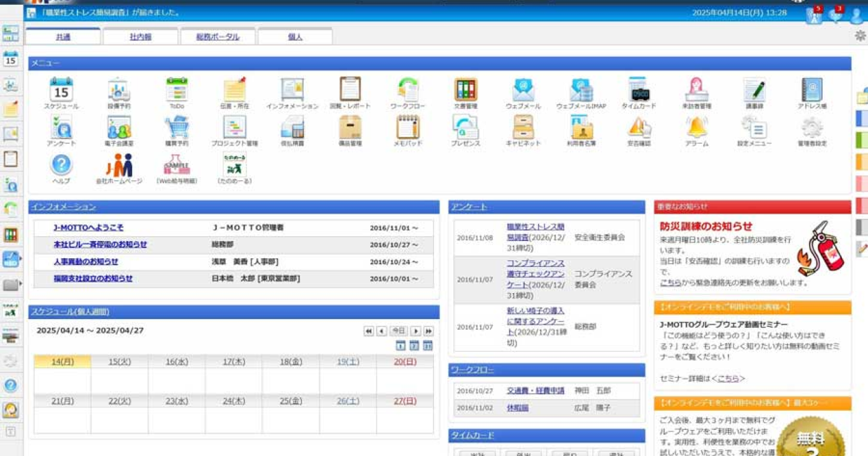868x456 pixels.
Task: Jump back with the double left arrow button
Action: [369, 331]
